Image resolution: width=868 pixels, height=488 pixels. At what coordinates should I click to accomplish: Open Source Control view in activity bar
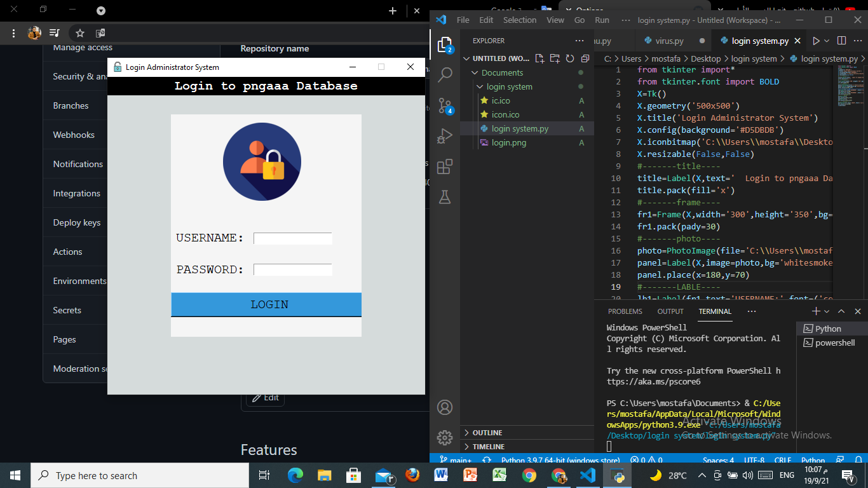pos(445,105)
